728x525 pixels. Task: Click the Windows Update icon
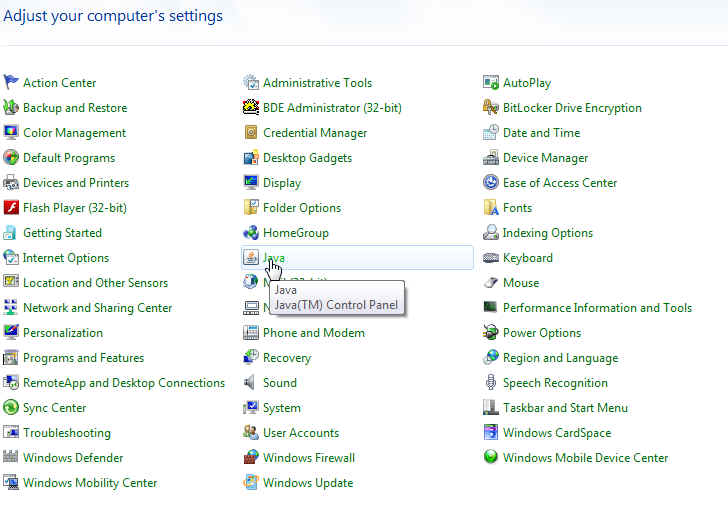[x=251, y=483]
